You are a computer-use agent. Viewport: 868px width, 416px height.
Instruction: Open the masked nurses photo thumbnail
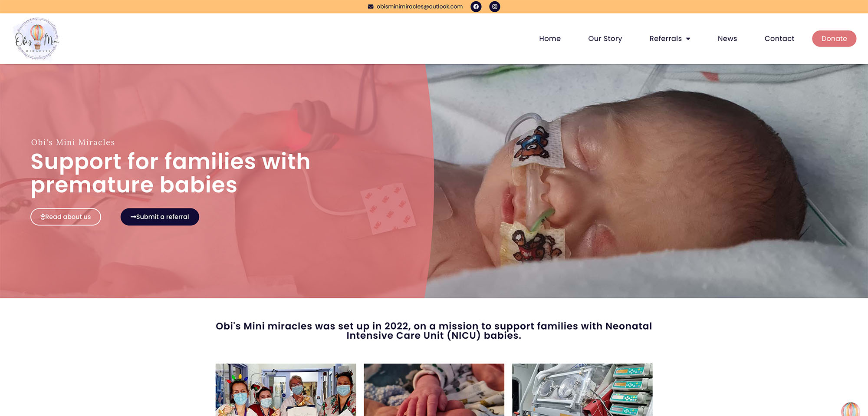(x=286, y=390)
